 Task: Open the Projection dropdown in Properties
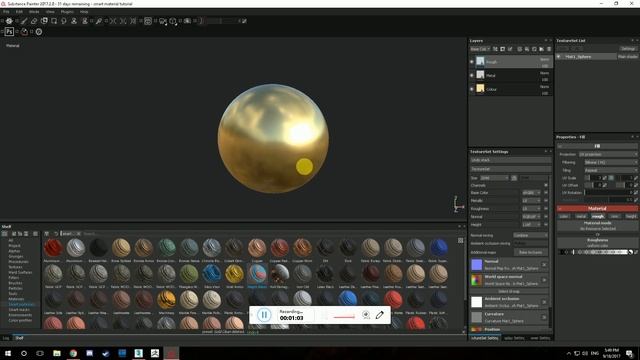[x=608, y=154]
